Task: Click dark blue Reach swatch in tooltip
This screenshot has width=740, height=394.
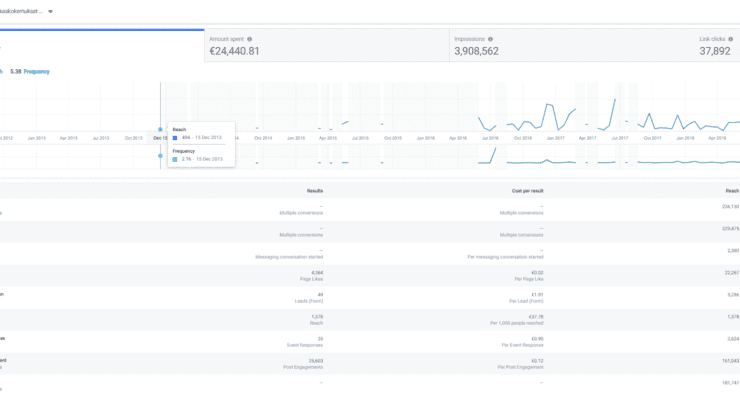Action: (175, 138)
